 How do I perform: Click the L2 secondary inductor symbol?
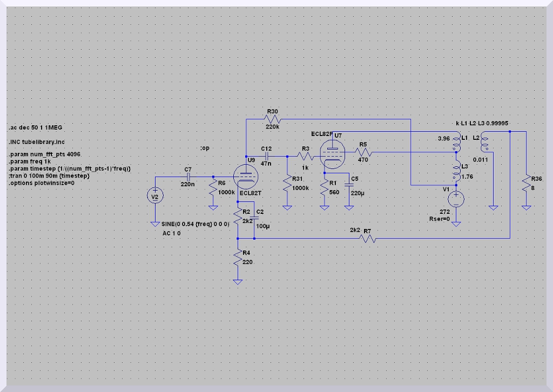484,143
